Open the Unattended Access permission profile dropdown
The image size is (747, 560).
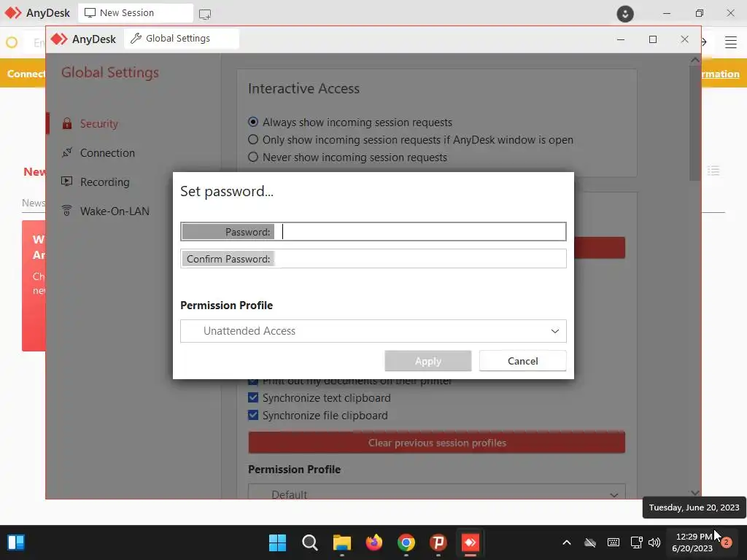(373, 331)
